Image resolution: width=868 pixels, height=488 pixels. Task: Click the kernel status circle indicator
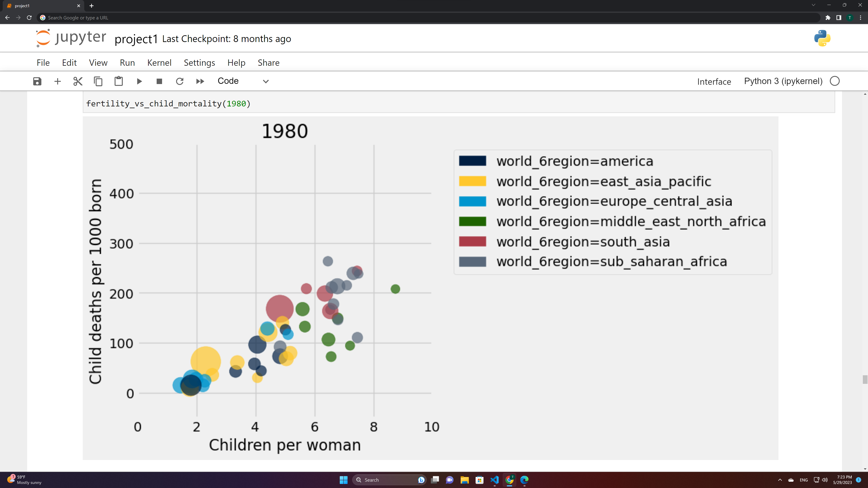835,81
